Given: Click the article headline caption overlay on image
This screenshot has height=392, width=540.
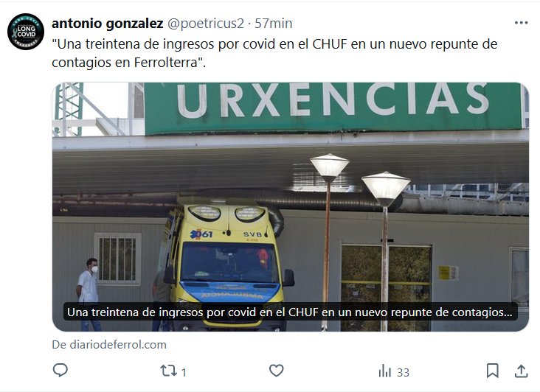Looking at the screenshot, I should click(290, 312).
